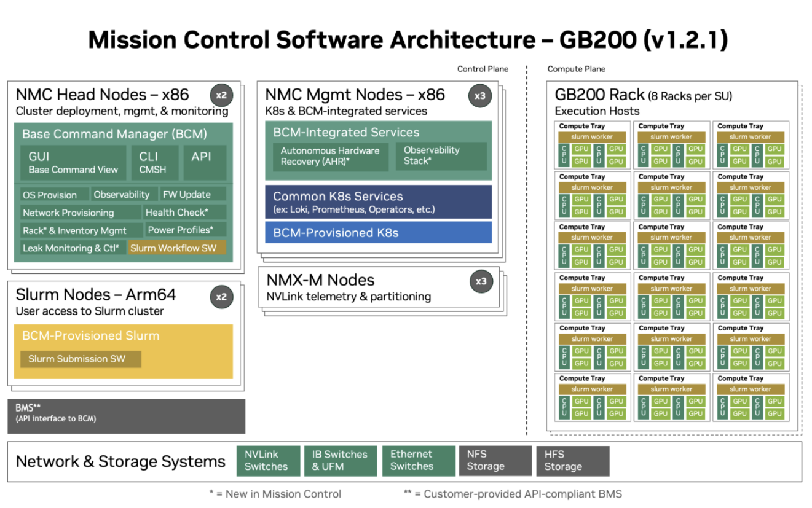
Task: Select the Common K8s Services bar
Action: [378, 202]
